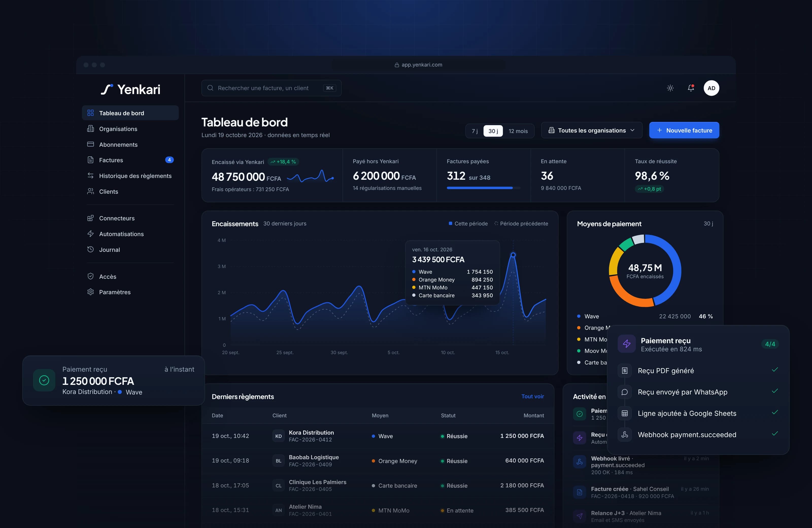Open the AD user avatar menu
Image resolution: width=812 pixels, height=528 pixels.
pos(711,88)
